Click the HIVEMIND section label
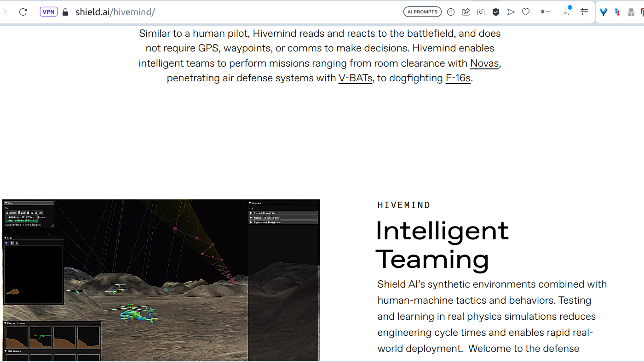 (404, 205)
